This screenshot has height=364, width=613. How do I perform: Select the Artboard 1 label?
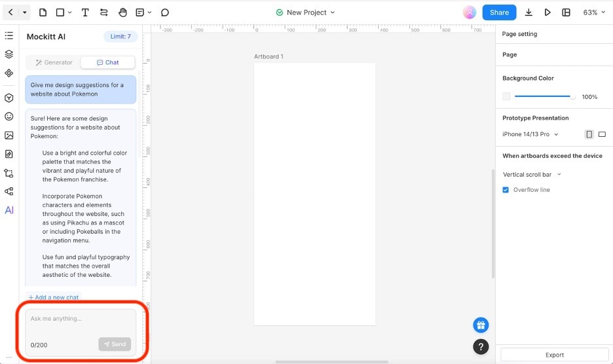pos(269,57)
